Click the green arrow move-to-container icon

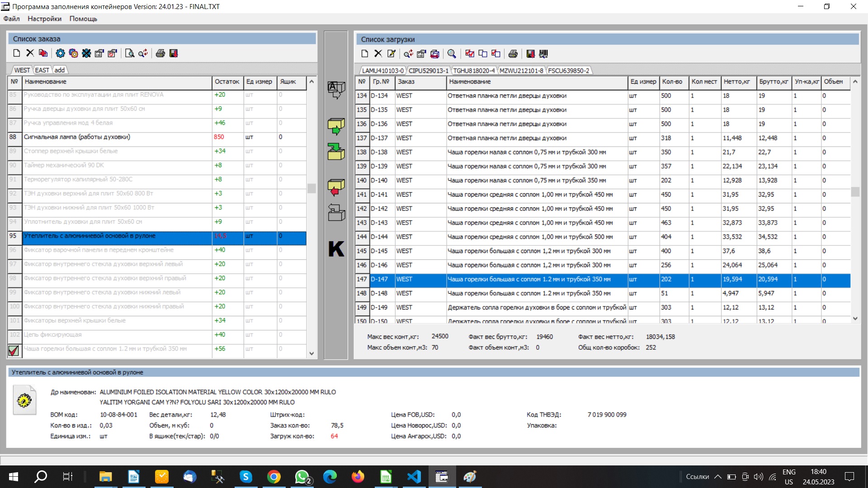tap(336, 127)
